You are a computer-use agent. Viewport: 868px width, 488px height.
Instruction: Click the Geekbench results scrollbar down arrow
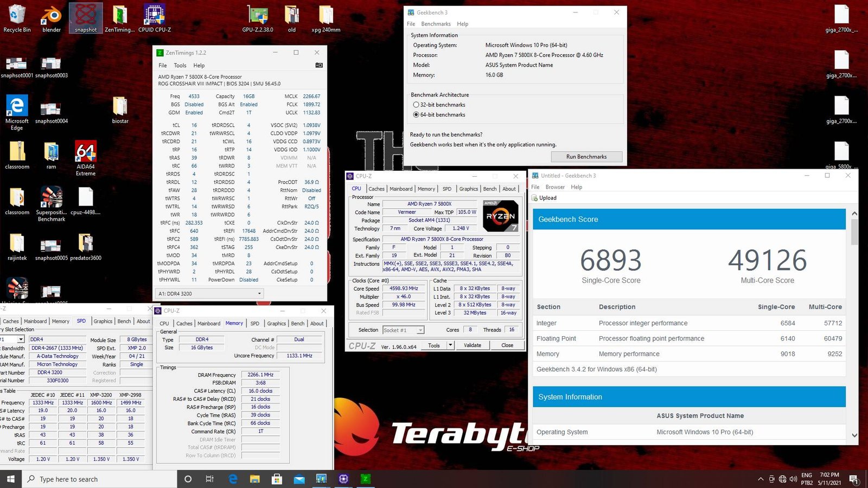pos(854,435)
